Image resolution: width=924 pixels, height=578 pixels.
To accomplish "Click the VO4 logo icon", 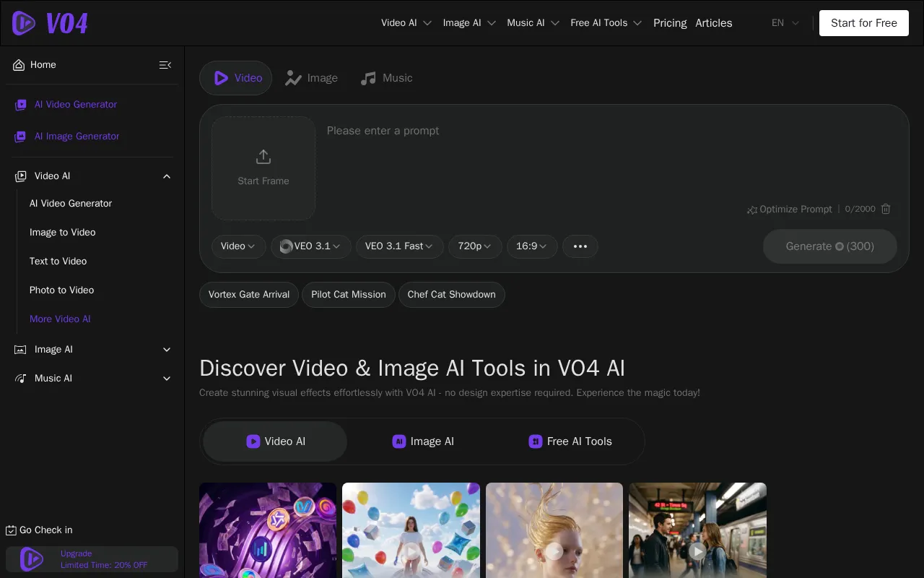I will [24, 23].
